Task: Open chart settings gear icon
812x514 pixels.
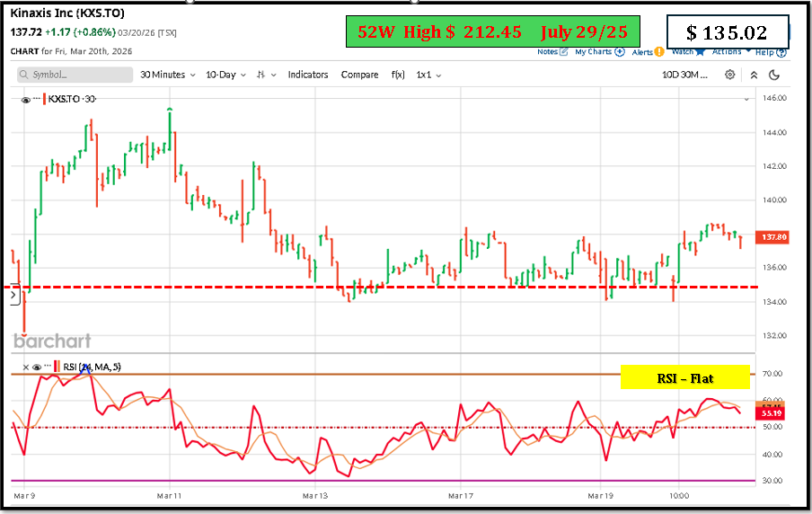Action: pyautogui.click(x=730, y=75)
